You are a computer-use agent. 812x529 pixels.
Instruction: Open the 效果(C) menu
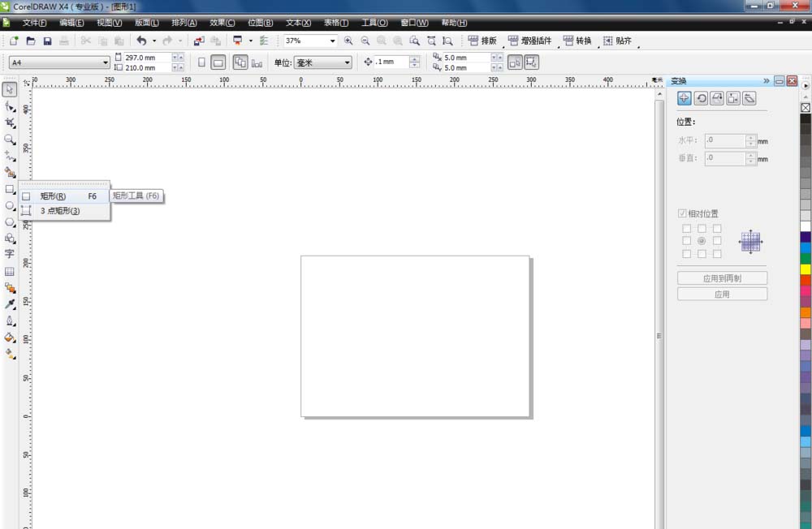(x=222, y=23)
